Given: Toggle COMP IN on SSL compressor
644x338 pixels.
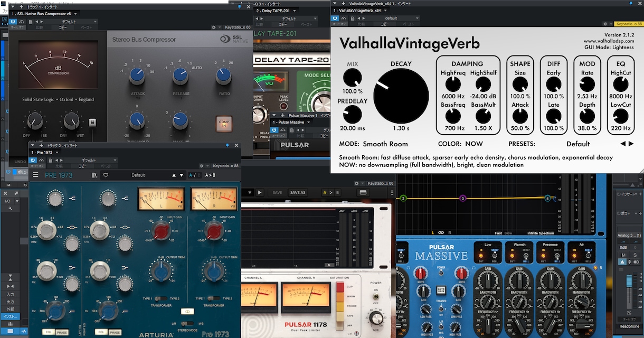Looking at the screenshot, I should click(x=224, y=123).
